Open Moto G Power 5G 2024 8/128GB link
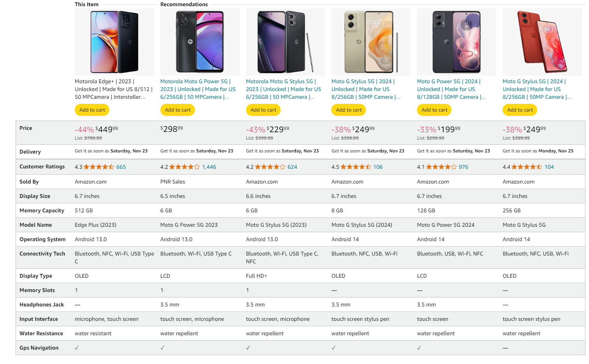The height and width of the screenshot is (364, 589). click(x=452, y=89)
